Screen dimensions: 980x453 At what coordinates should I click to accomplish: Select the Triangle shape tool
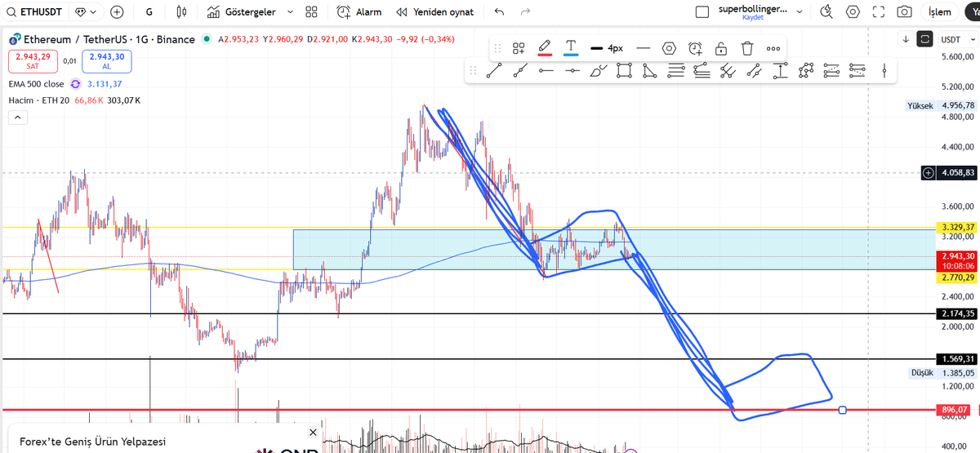[x=650, y=71]
